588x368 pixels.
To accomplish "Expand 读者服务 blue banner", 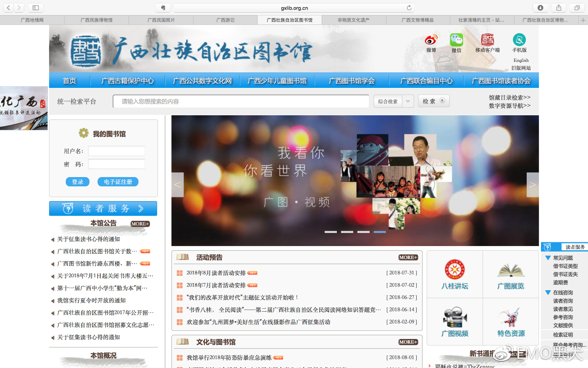I will click(103, 208).
